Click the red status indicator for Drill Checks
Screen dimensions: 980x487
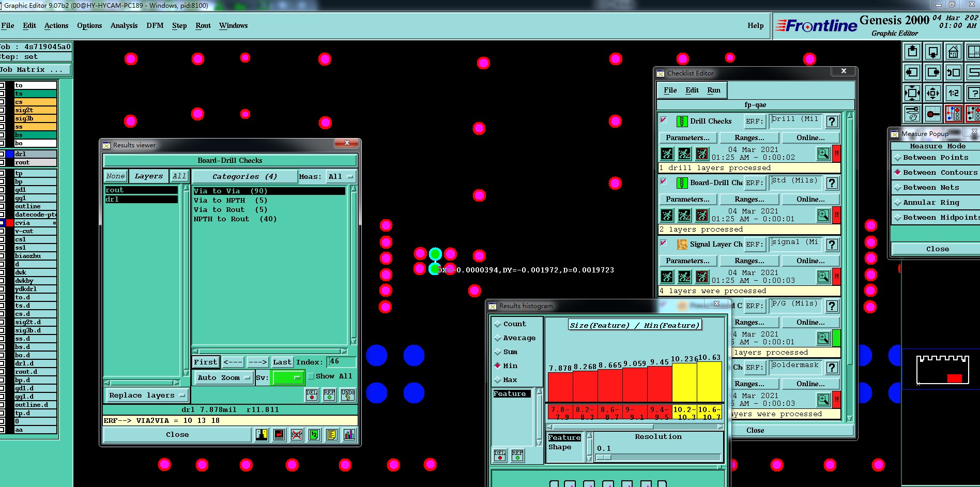836,154
